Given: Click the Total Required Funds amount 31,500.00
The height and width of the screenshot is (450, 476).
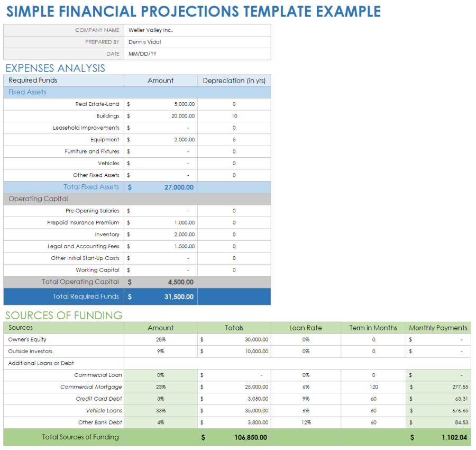Looking at the screenshot, I should point(179,297).
